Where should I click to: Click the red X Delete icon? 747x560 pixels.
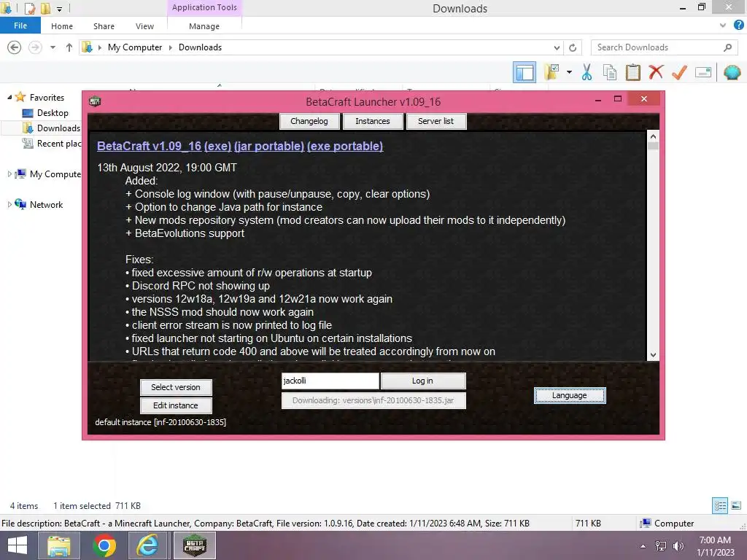click(x=656, y=73)
